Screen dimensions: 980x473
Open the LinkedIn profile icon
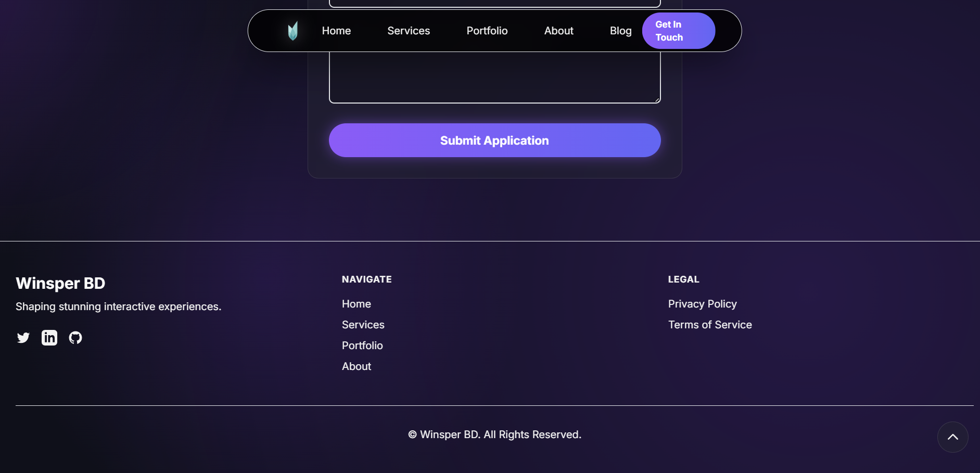coord(49,337)
